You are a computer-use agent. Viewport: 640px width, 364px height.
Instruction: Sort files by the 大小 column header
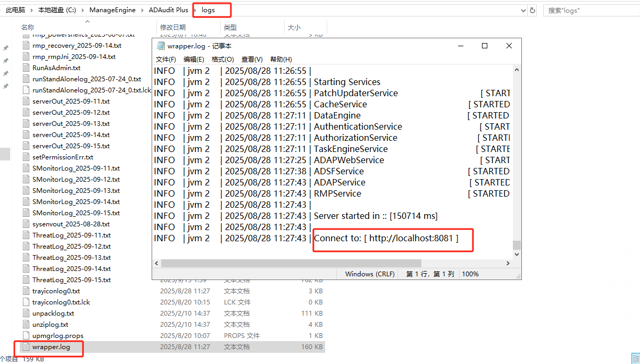[x=294, y=28]
